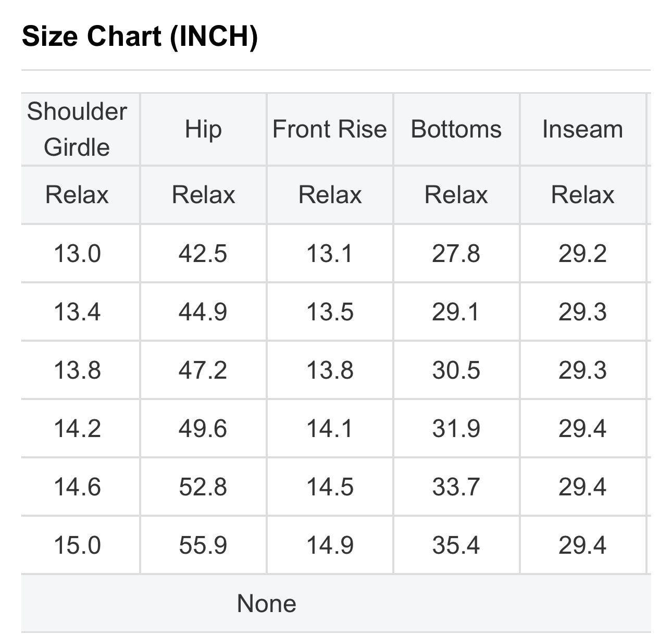672x635 pixels.
Task: Click the None footer row
Action: [x=266, y=604]
